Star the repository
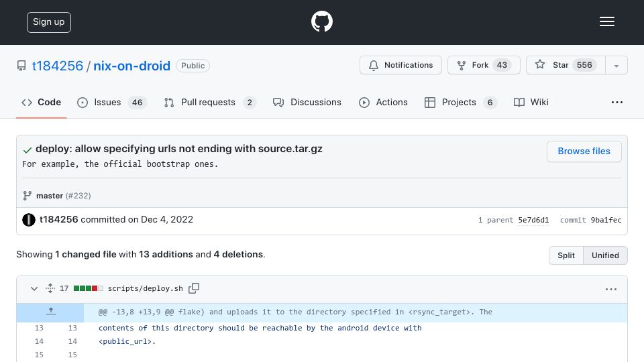This screenshot has width=644, height=362. [x=566, y=65]
